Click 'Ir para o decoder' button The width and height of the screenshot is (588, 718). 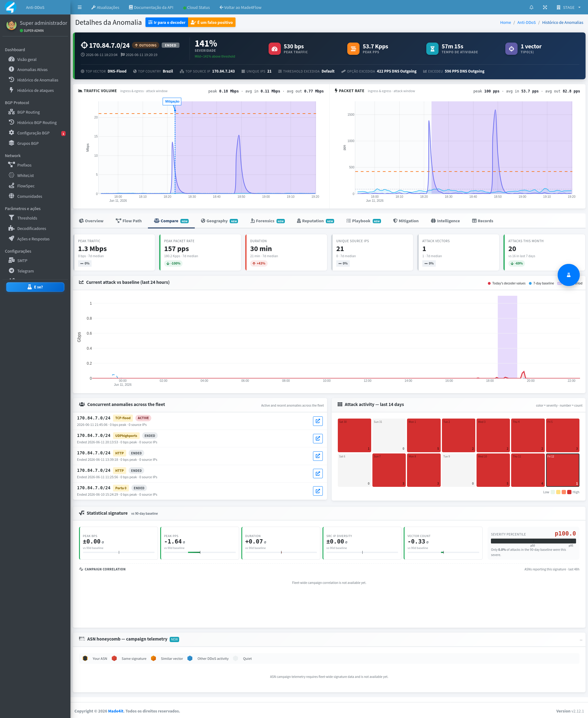(x=167, y=22)
